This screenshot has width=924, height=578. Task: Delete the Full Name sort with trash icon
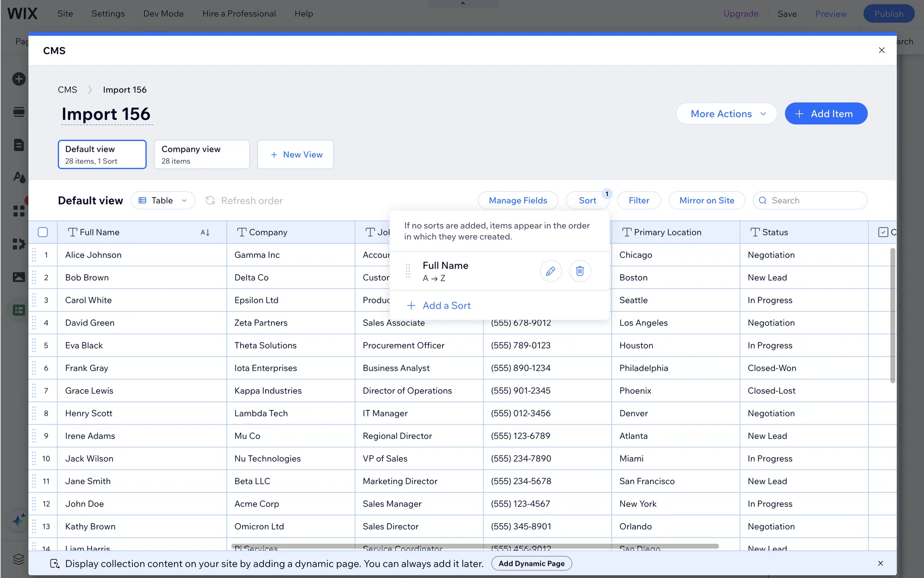coord(580,271)
